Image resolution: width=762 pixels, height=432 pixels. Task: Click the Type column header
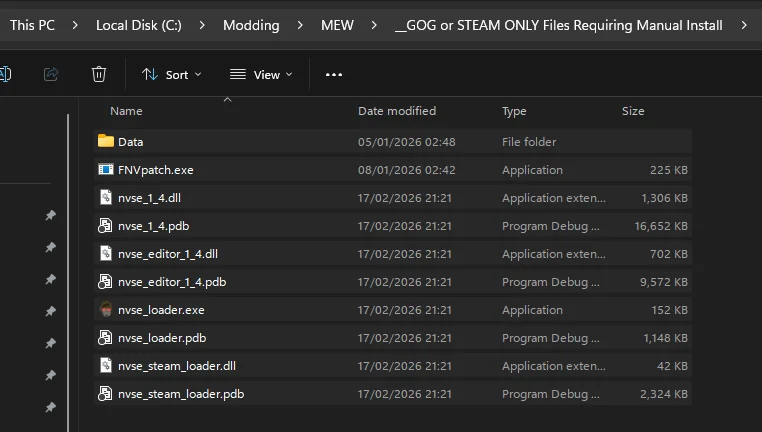[514, 111]
